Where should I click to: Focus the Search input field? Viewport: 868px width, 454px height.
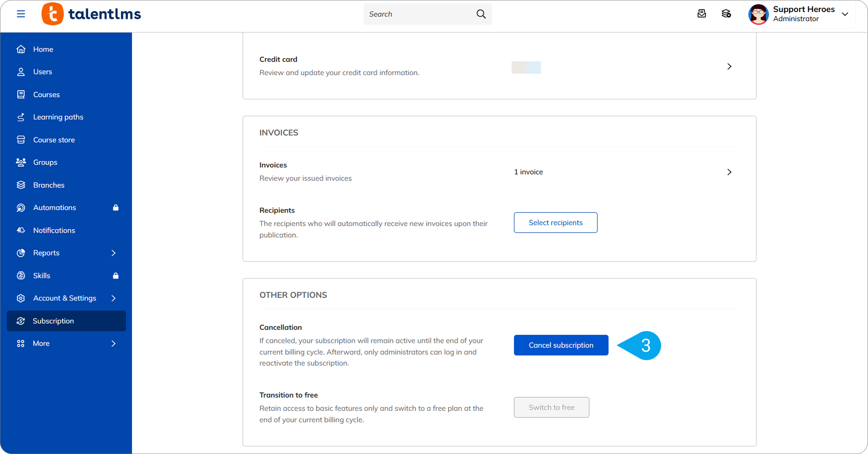pos(419,14)
